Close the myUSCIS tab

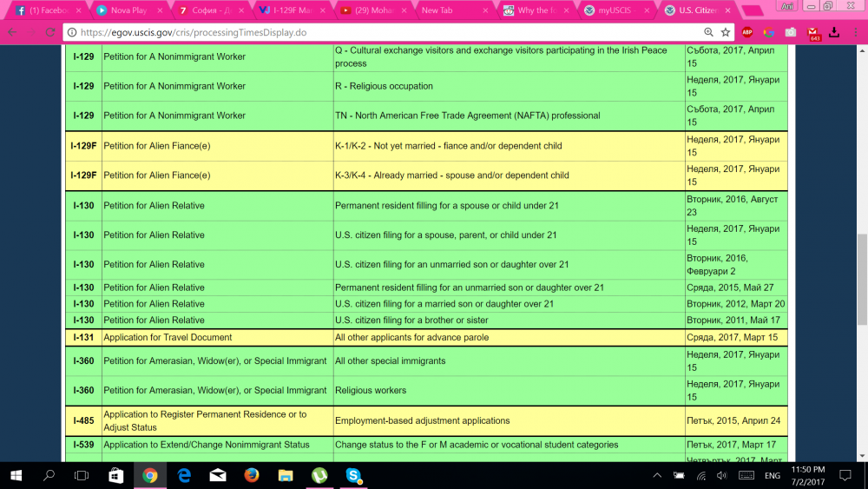647,10
